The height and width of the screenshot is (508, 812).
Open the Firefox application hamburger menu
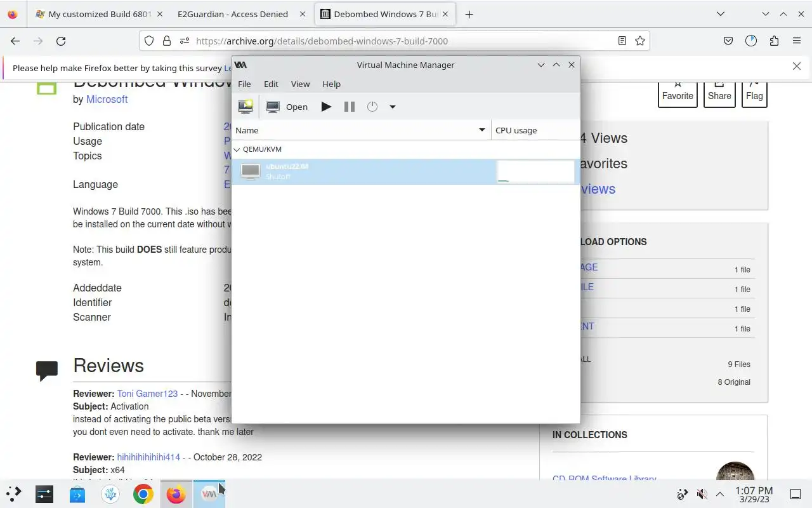click(797, 41)
